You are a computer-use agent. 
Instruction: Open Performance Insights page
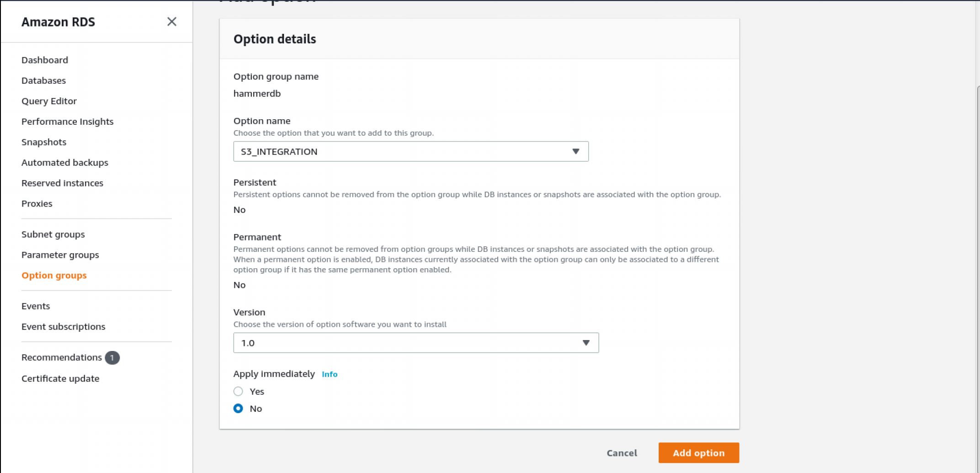[67, 122]
